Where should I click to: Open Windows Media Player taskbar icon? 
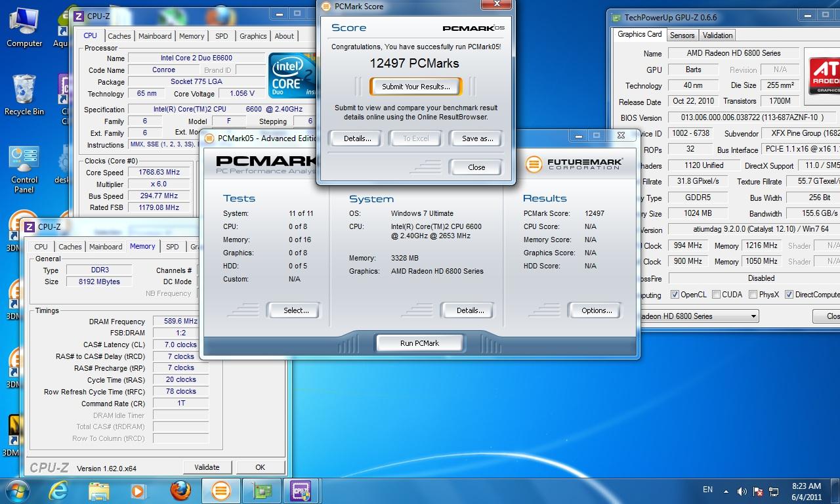(138, 491)
